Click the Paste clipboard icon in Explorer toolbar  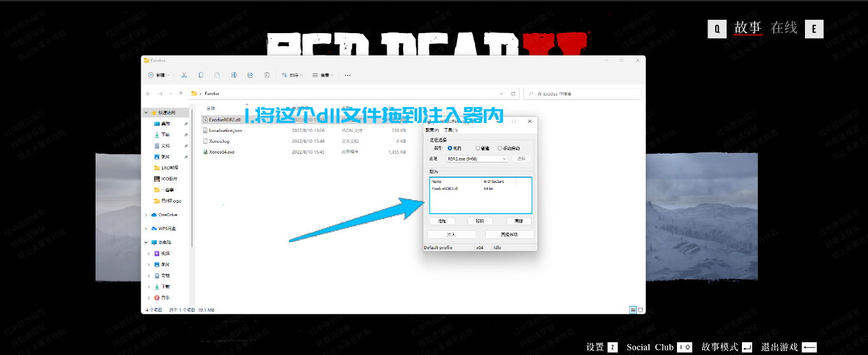point(217,75)
